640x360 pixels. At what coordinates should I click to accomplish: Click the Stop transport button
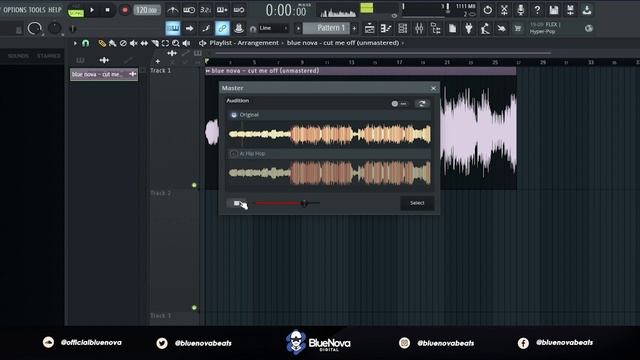108,10
